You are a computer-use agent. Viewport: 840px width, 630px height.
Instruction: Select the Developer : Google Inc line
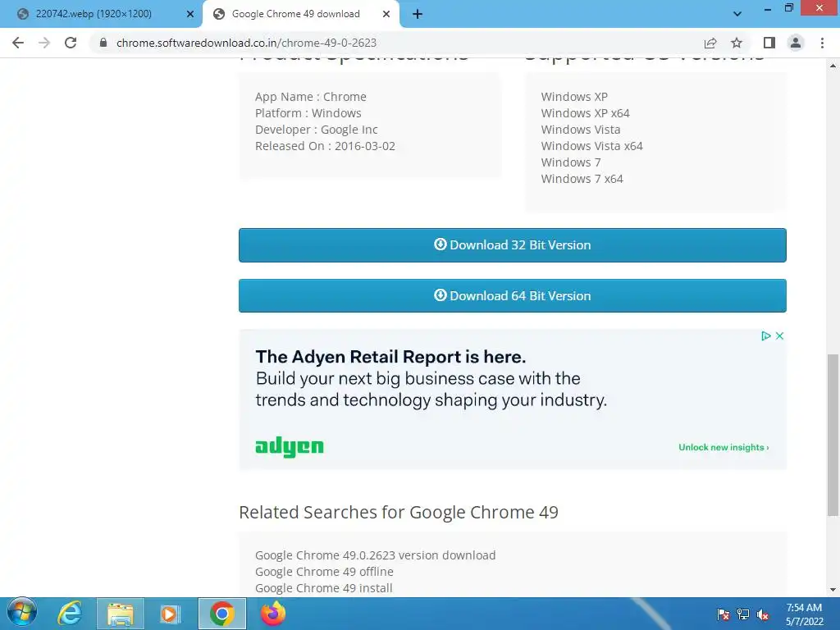tap(316, 130)
